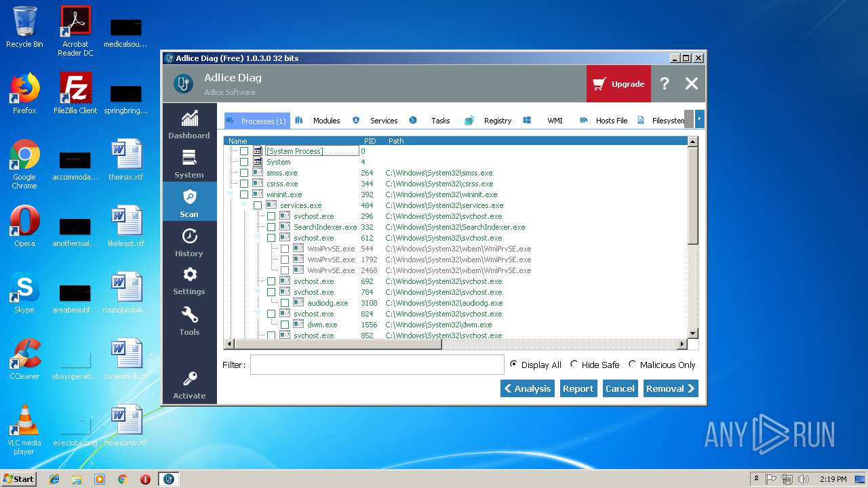Click the help question mark icon
The height and width of the screenshot is (488, 868).
pos(665,83)
